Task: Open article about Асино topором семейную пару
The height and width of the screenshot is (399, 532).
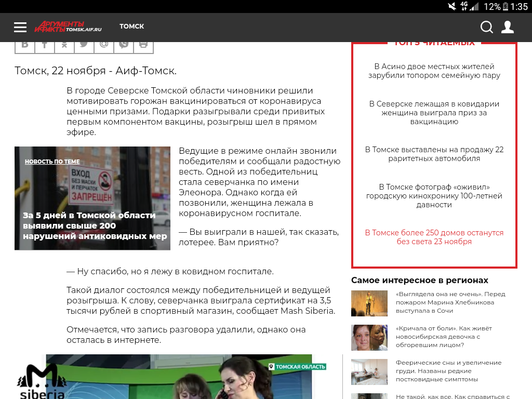Action: tap(434, 71)
